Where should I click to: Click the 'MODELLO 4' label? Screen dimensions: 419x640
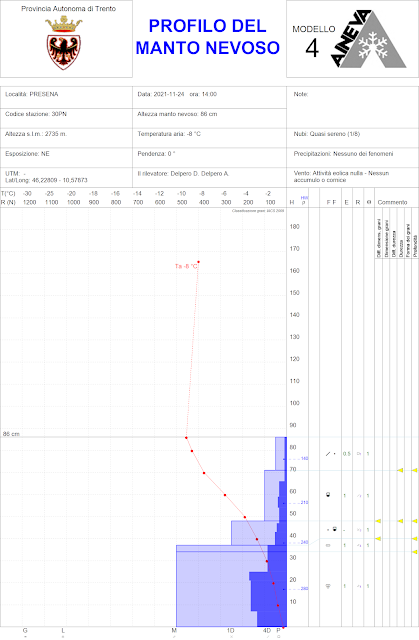pos(313,42)
